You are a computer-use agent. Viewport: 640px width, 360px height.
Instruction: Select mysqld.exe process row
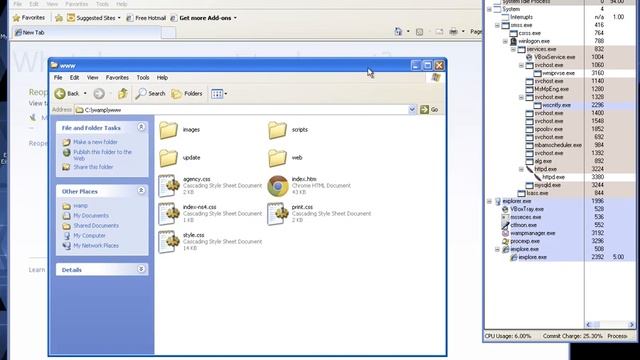(560, 185)
